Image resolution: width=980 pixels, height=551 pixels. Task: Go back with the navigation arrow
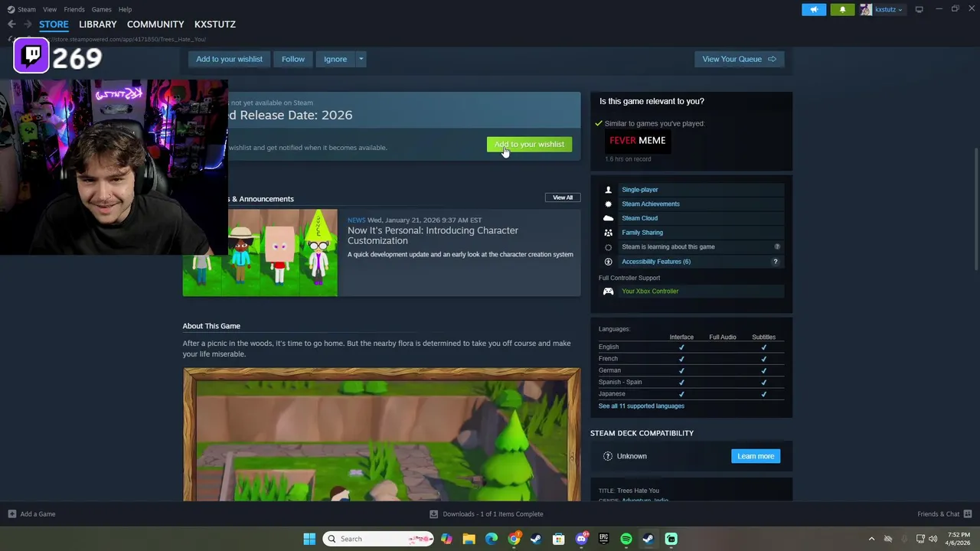11,24
